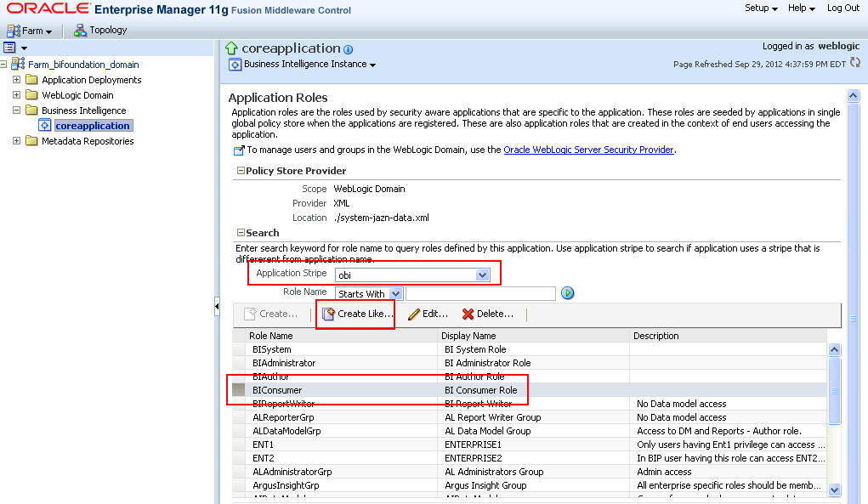Expand the WebLogic Domain tree node
Image resolution: width=868 pixels, height=504 pixels.
[18, 94]
